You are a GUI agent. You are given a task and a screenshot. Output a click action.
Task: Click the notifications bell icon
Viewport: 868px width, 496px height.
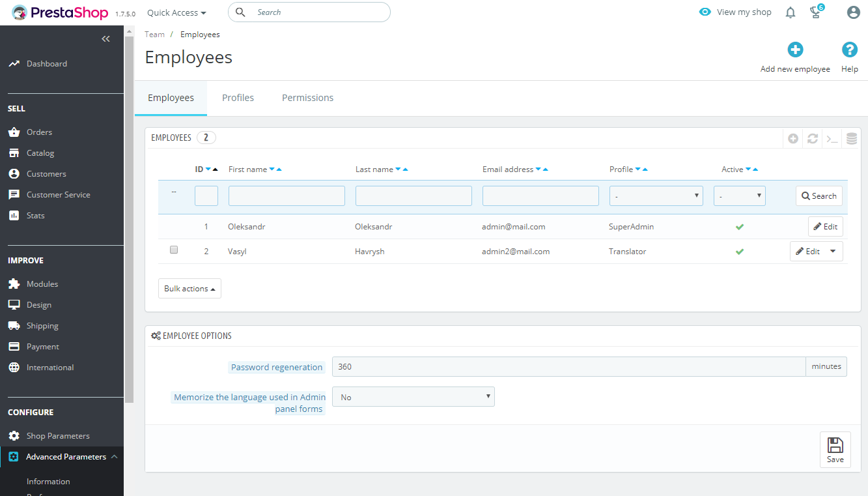[791, 12]
